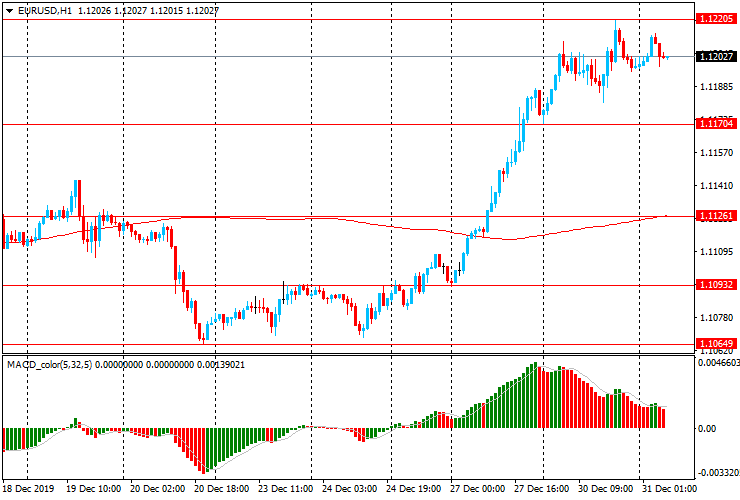Click the 20 Dec 18:00 time label
Viewport: 740px width, 500px height.
click(x=221, y=489)
